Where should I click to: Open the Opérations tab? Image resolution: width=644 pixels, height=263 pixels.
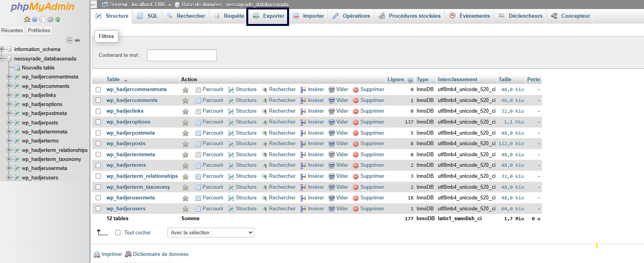[351, 16]
